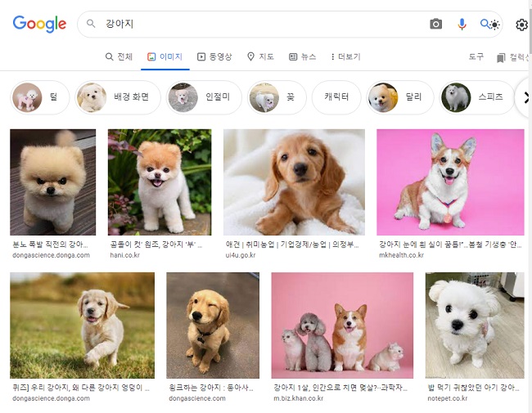Open the Boo dog image from hani.co.kr

pyautogui.click(x=160, y=182)
